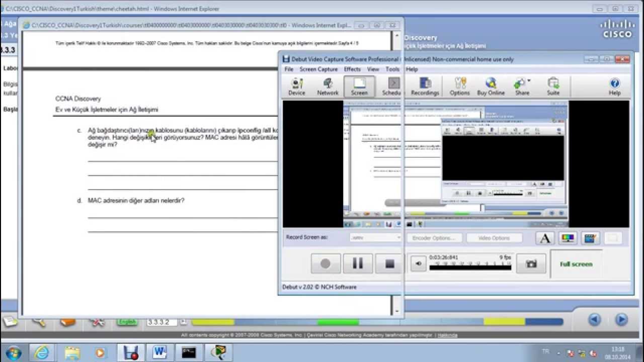Click the Debut recording preview area
This screenshot has height=362, width=644.
point(456,164)
